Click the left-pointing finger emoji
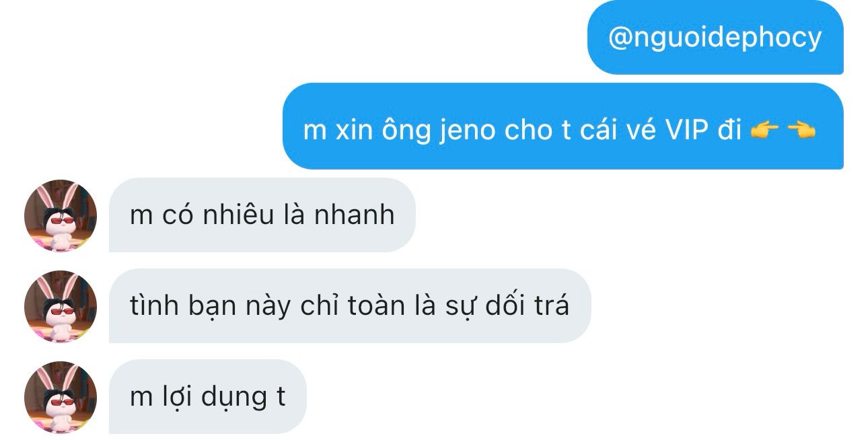Screen dimensions: 868x440 801,131
